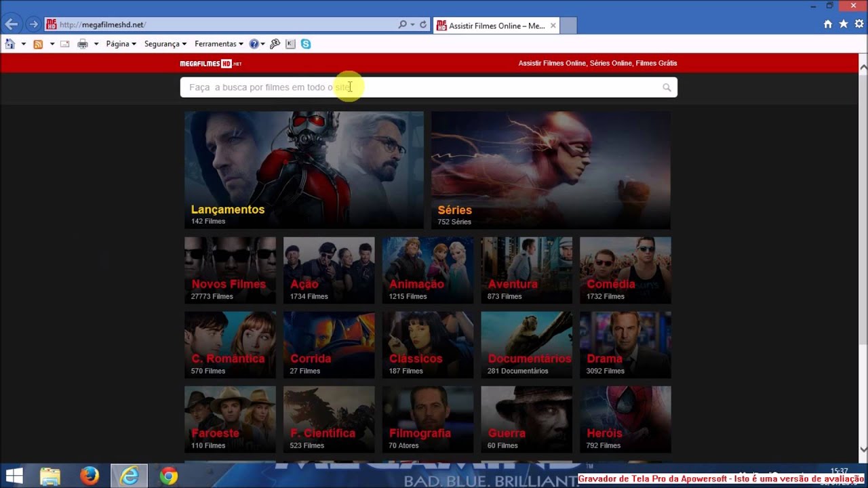This screenshot has width=868, height=488.
Task: Open the Corrida category
Action: tap(329, 344)
